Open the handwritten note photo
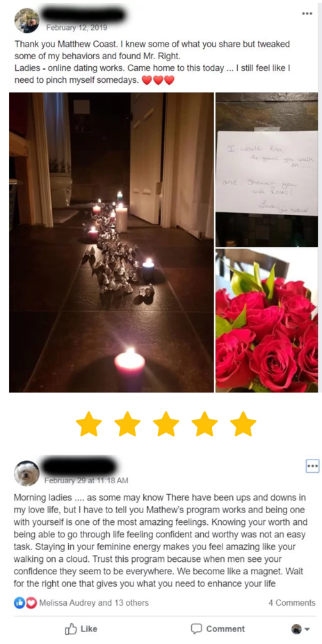 point(266,170)
